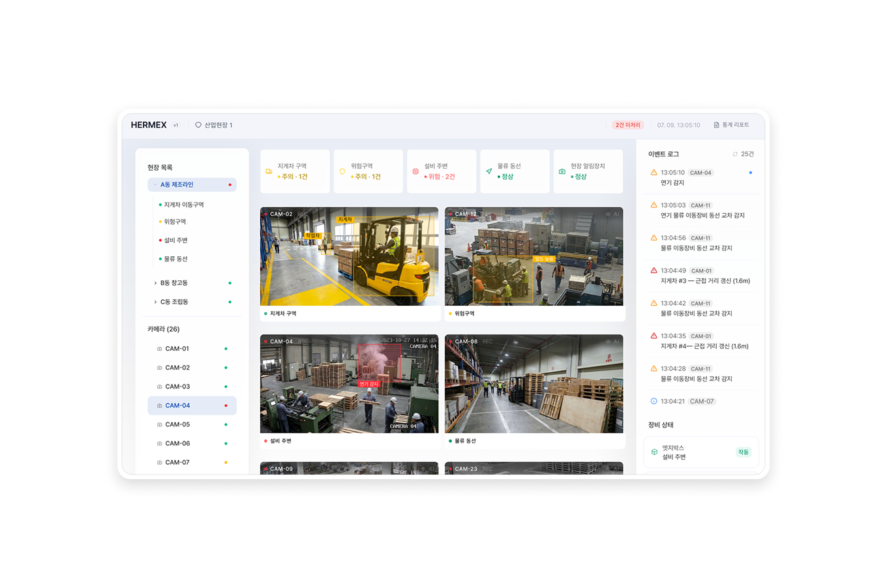Click the warning icon of 13:04:42 event
This screenshot has height=588, width=887.
click(654, 303)
